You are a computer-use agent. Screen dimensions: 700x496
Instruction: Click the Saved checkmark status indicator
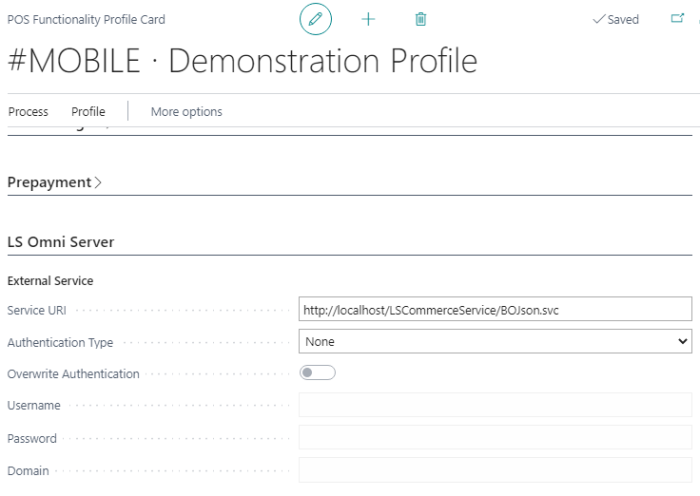[616, 20]
